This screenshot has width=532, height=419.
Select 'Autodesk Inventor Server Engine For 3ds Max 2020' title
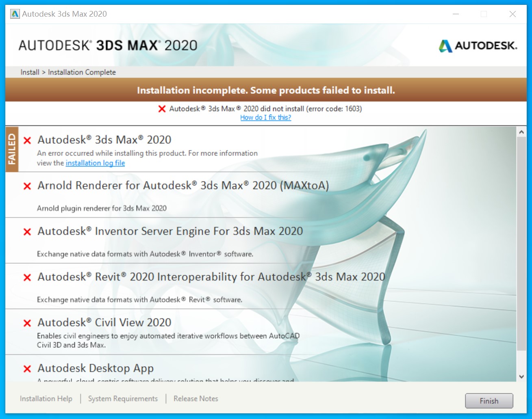click(x=170, y=231)
